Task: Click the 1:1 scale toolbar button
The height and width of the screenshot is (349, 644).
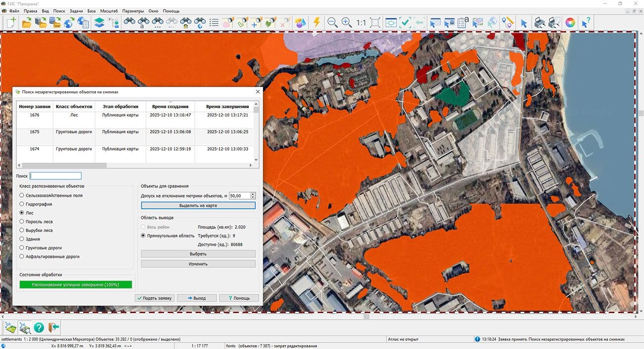Action: [361, 22]
